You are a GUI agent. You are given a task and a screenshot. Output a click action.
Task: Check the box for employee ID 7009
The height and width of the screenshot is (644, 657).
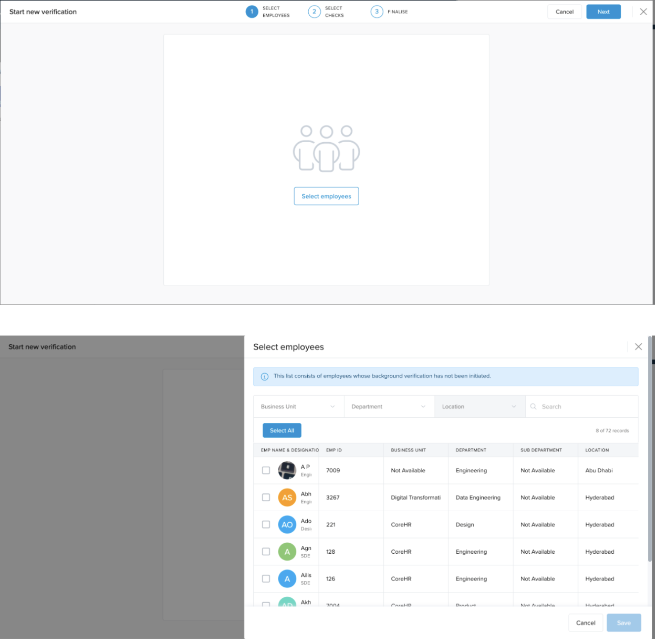[266, 470]
